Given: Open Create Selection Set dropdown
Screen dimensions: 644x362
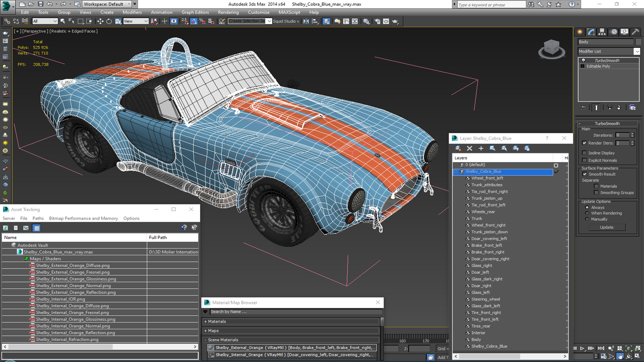Looking at the screenshot, I should click(269, 21).
